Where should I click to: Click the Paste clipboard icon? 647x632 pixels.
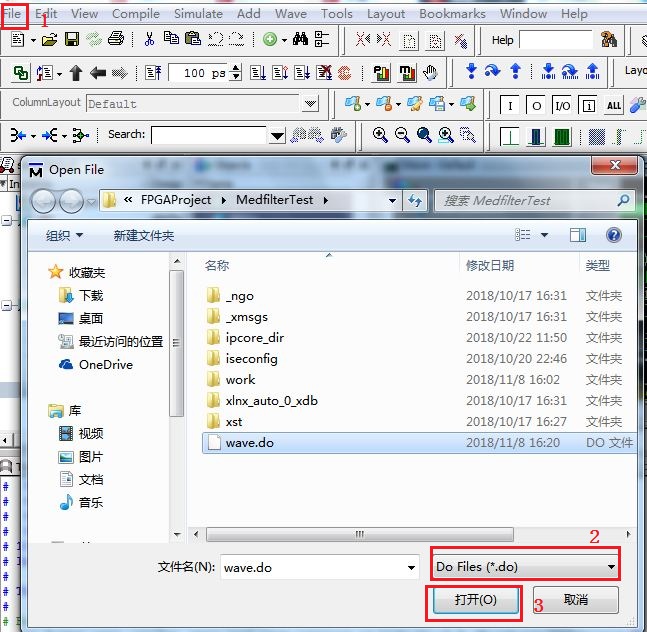[193, 39]
